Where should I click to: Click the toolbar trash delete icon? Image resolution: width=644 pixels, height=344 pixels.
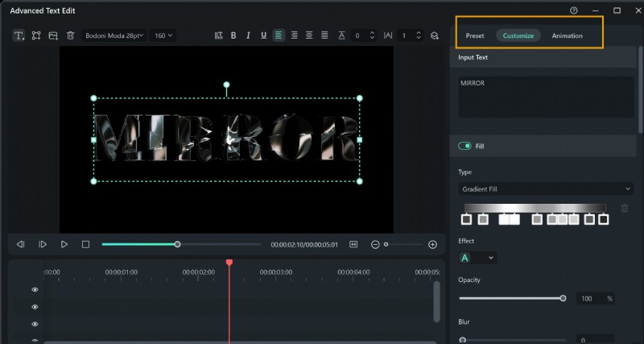(x=71, y=35)
